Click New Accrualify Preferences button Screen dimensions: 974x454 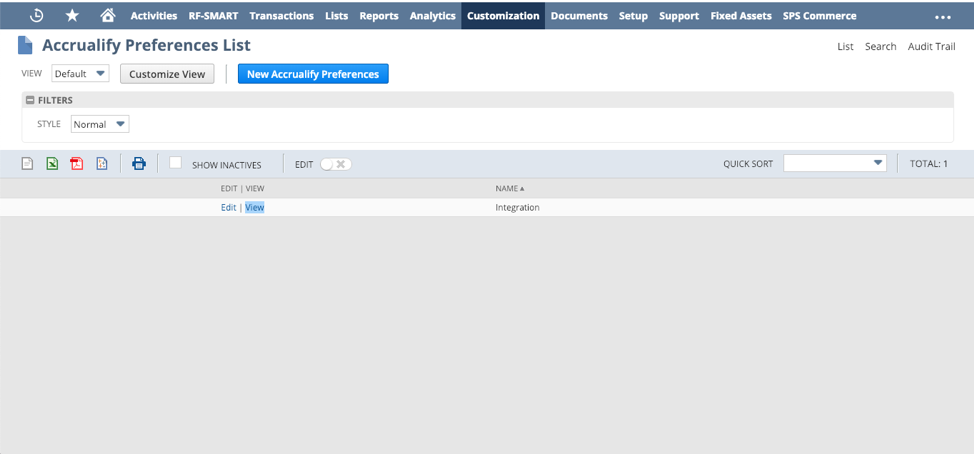[x=313, y=74]
